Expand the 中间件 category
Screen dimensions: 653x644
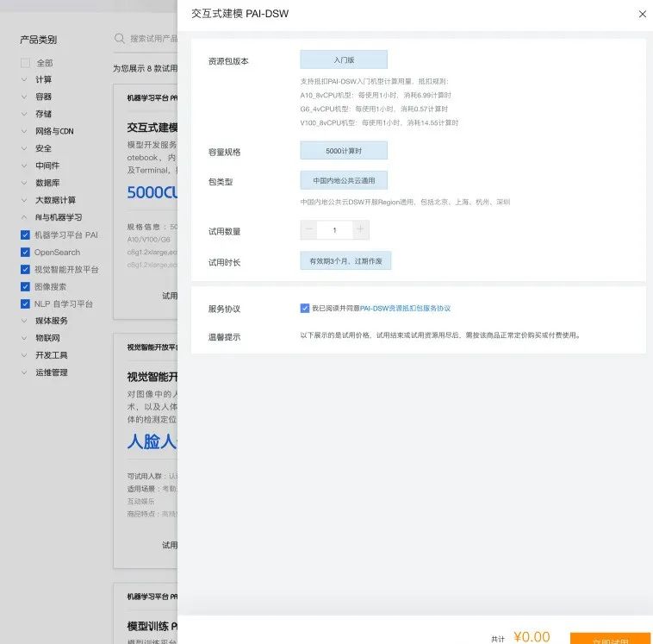[x=24, y=166]
